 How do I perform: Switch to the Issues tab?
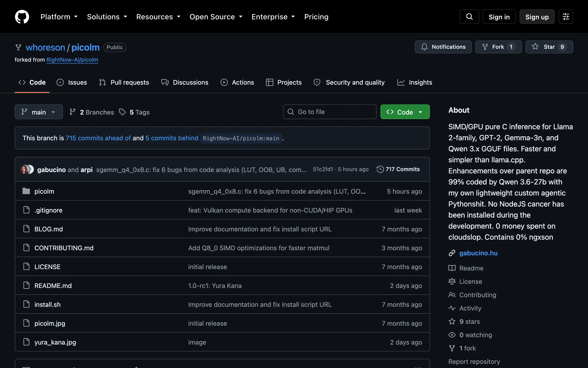pyautogui.click(x=72, y=82)
